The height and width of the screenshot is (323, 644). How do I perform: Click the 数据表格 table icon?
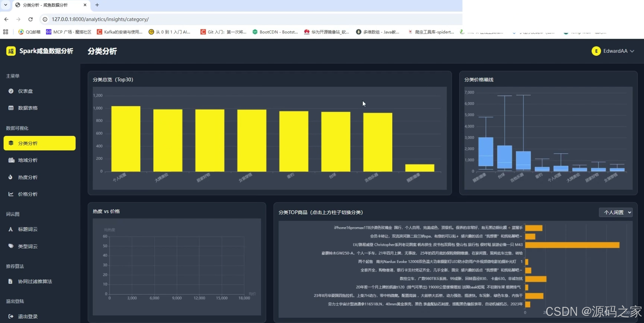[11, 108]
